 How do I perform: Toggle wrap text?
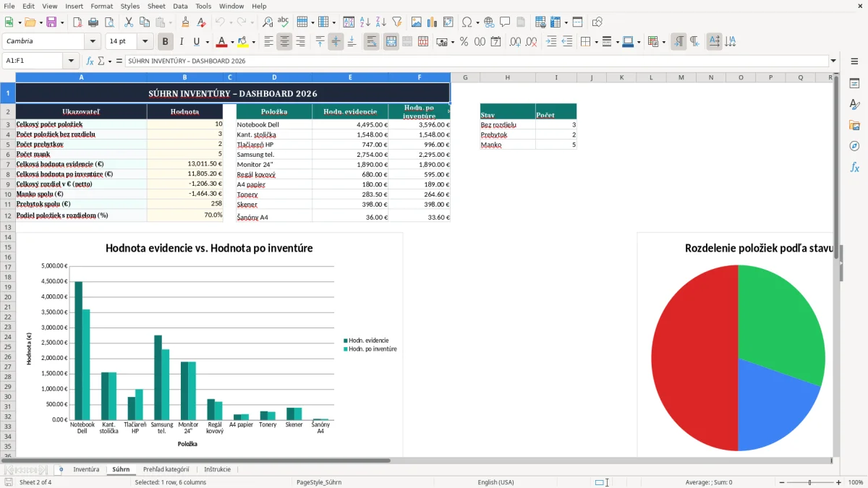coord(372,42)
